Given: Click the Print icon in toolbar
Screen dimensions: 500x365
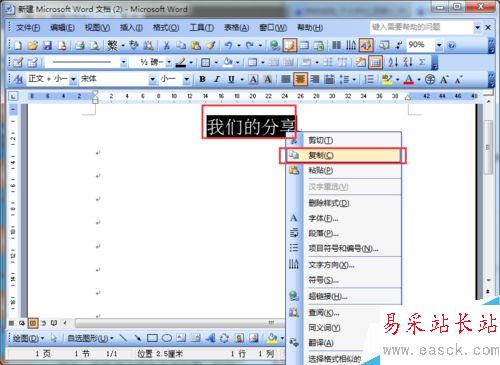Looking at the screenshot, I should coord(80,45).
